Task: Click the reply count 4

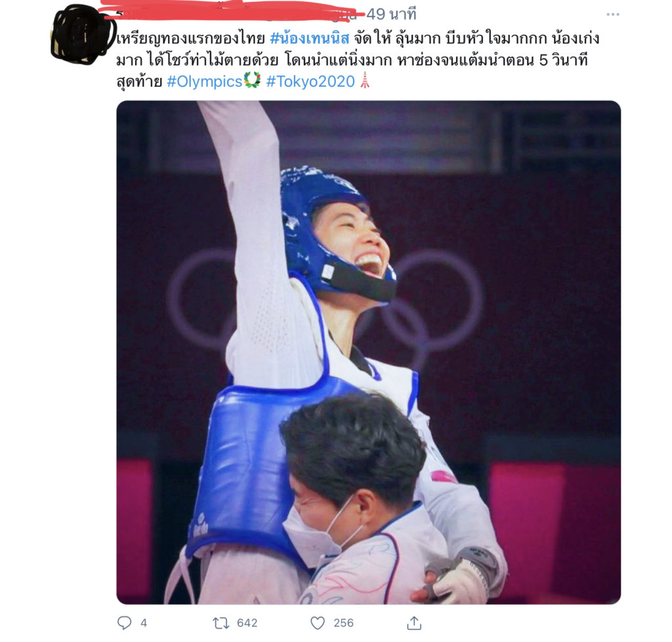Action: 144,623
